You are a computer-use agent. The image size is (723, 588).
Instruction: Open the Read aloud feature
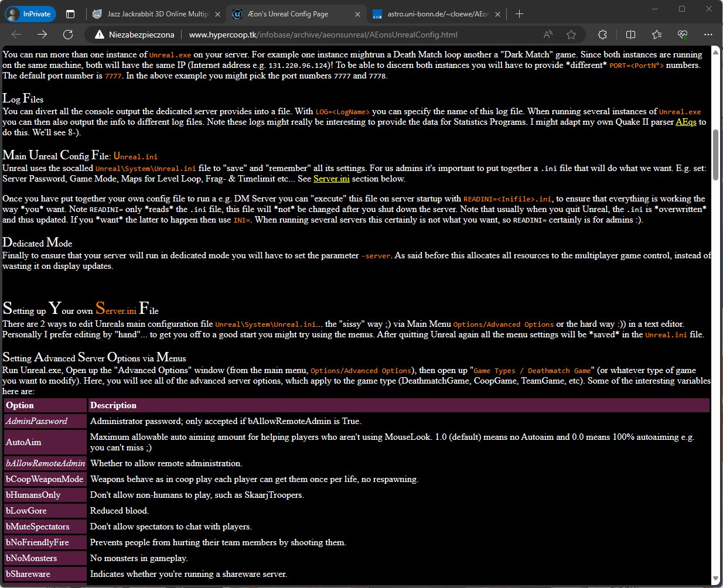point(548,35)
